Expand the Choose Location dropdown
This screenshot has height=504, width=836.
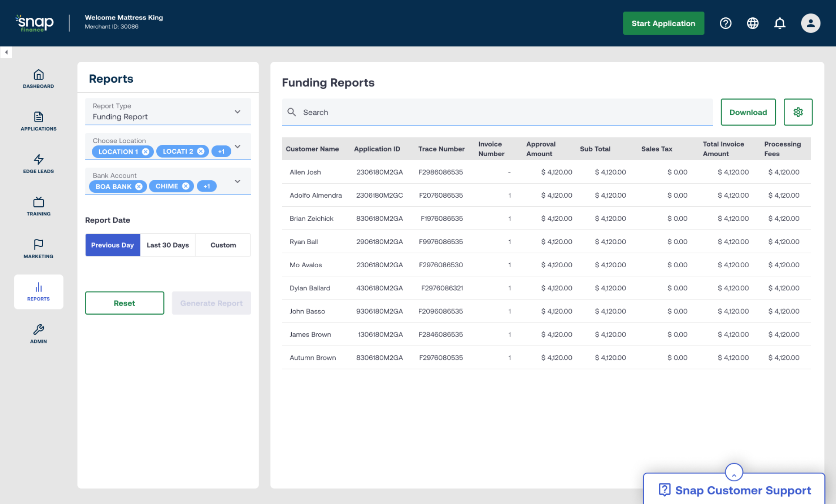pyautogui.click(x=238, y=146)
